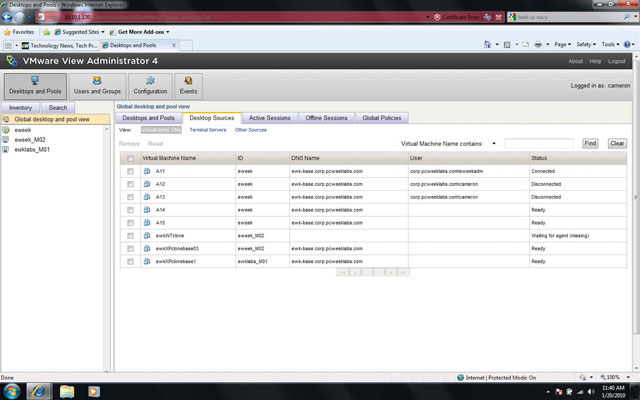Viewport: 640px width, 400px height.
Task: Click the IE Help question mark icon
Action: [627, 44]
